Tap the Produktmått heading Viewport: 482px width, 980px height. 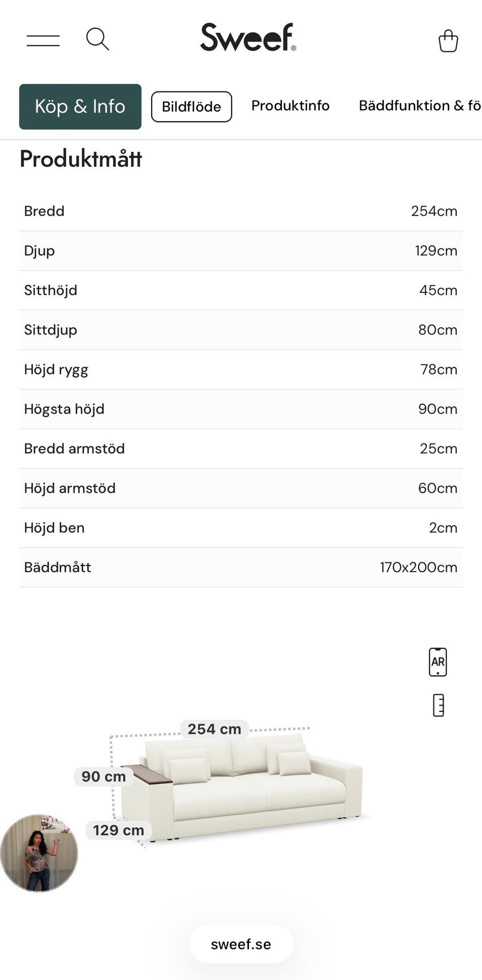[81, 159]
